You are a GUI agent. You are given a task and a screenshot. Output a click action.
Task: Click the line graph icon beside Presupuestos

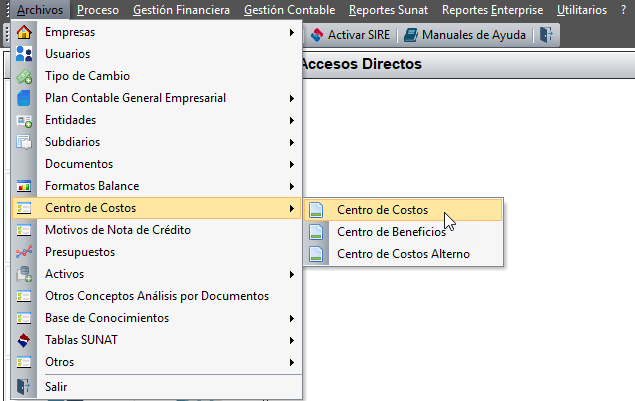tap(24, 252)
